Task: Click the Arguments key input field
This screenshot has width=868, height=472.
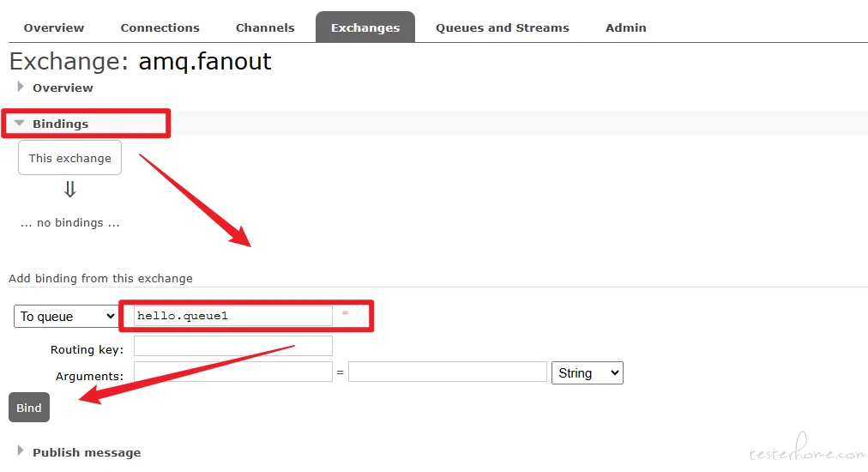Action: click(233, 372)
